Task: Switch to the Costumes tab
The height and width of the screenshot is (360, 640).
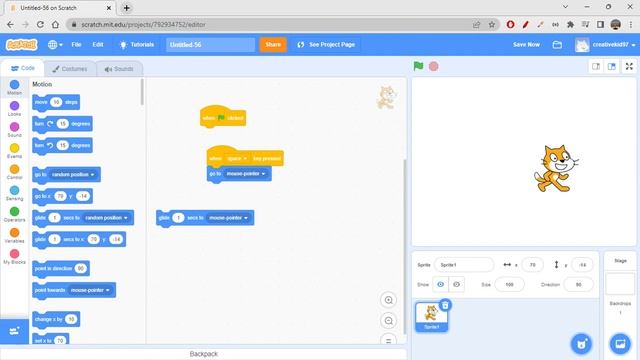Action: (70, 69)
